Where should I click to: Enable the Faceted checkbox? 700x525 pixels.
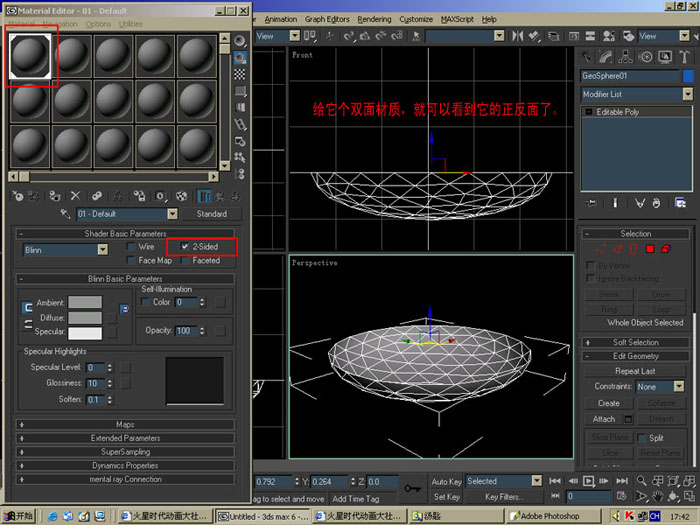(x=185, y=260)
